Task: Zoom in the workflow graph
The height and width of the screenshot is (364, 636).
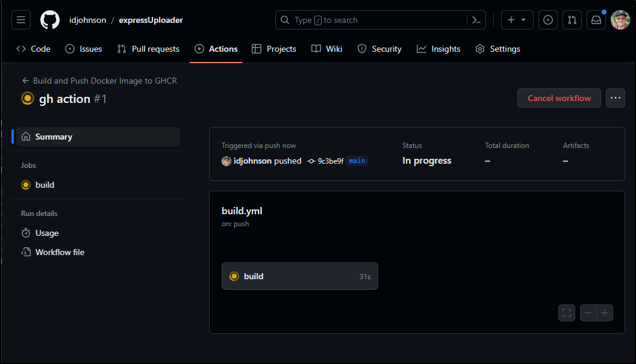Action: 605,313
